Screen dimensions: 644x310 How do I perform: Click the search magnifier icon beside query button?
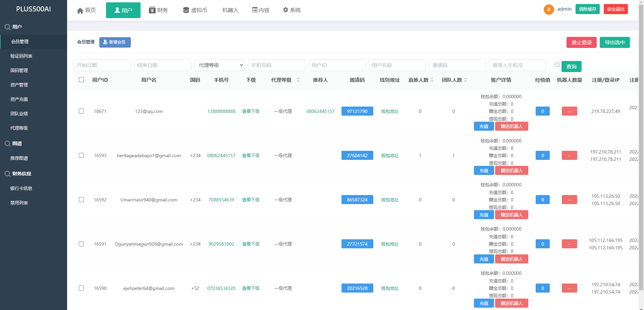click(557, 65)
